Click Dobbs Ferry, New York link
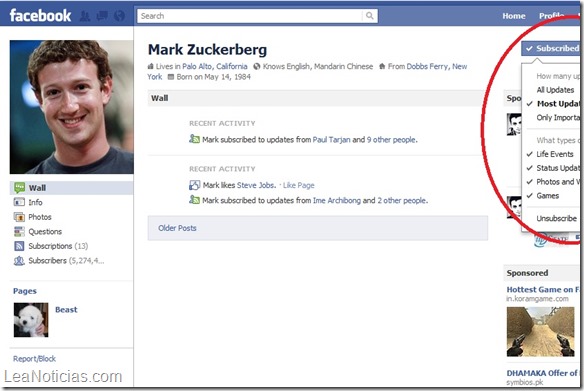Viewport: 584px width, 391px height. click(x=437, y=66)
